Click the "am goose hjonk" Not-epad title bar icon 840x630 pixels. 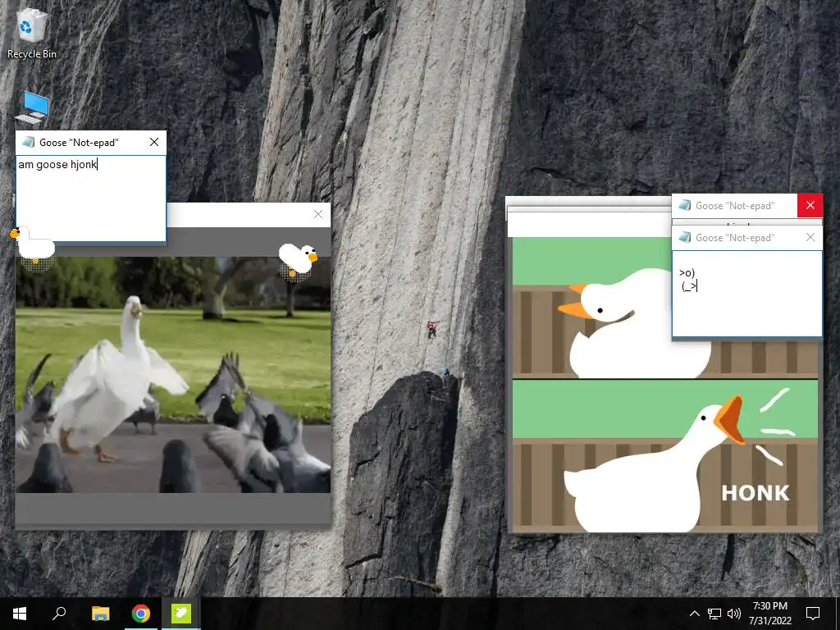[29, 142]
